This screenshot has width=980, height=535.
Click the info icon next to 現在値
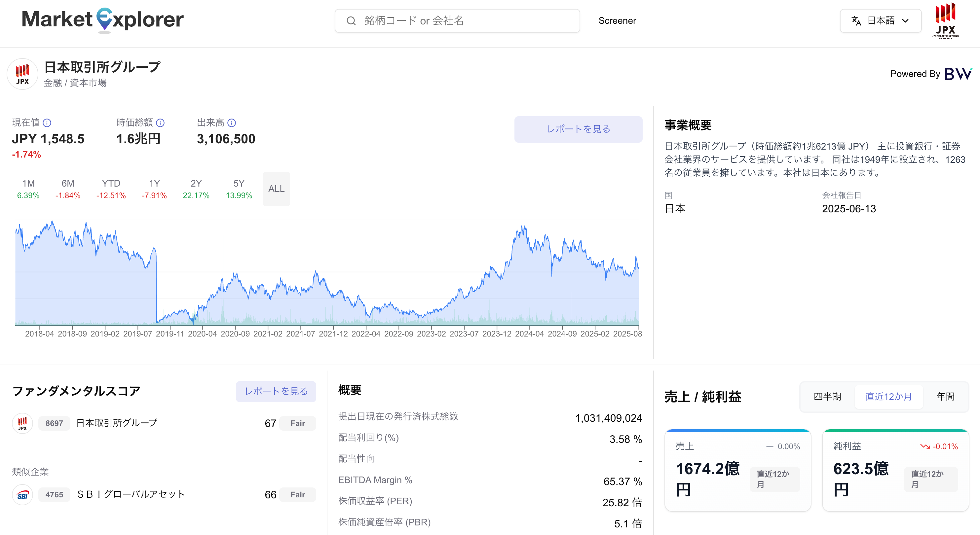tap(47, 123)
